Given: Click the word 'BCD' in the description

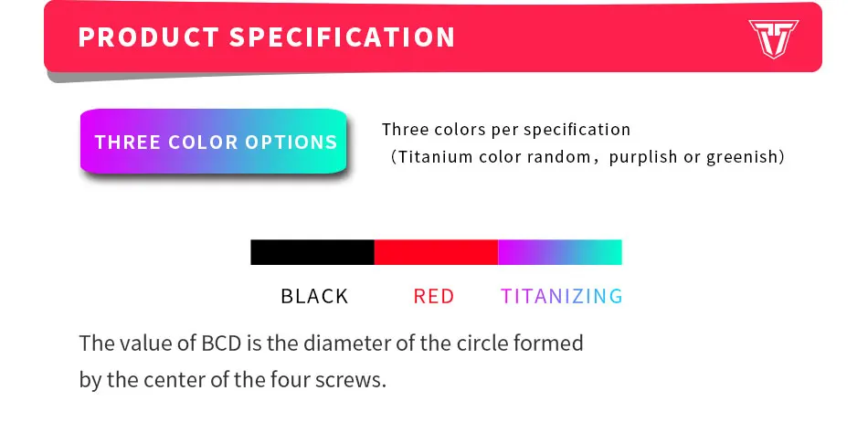Looking at the screenshot, I should tap(221, 343).
